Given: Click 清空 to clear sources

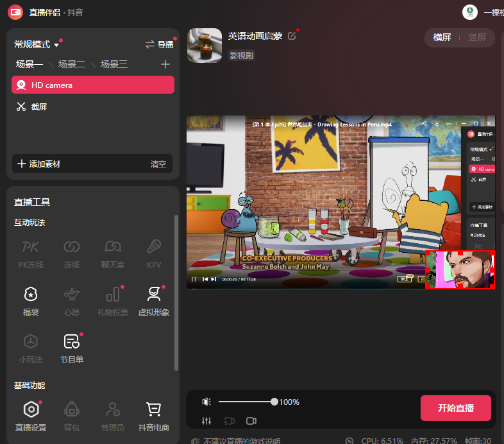Looking at the screenshot, I should tap(158, 164).
